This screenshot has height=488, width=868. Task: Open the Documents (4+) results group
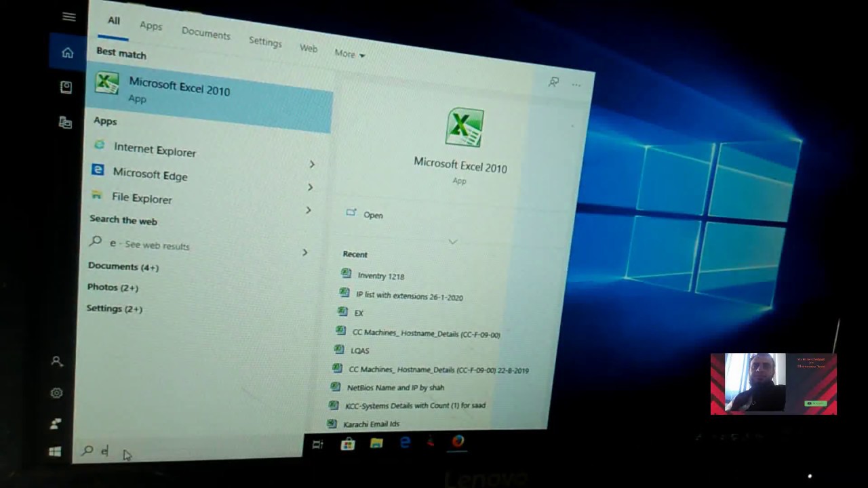point(123,266)
